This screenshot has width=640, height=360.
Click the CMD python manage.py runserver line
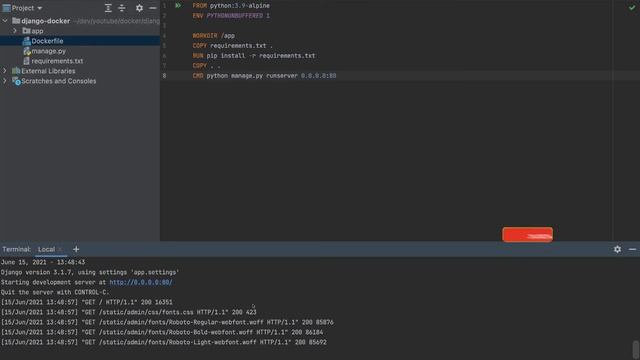pos(264,76)
